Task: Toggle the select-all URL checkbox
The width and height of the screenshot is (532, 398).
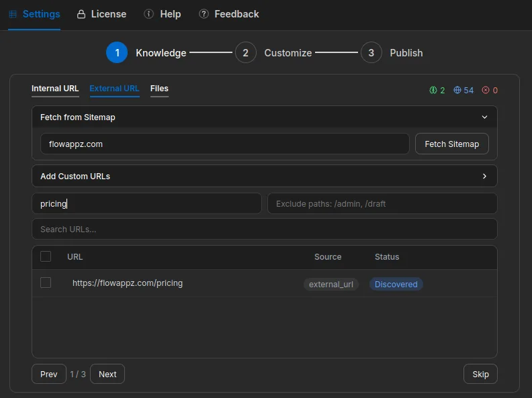Action: (x=46, y=256)
